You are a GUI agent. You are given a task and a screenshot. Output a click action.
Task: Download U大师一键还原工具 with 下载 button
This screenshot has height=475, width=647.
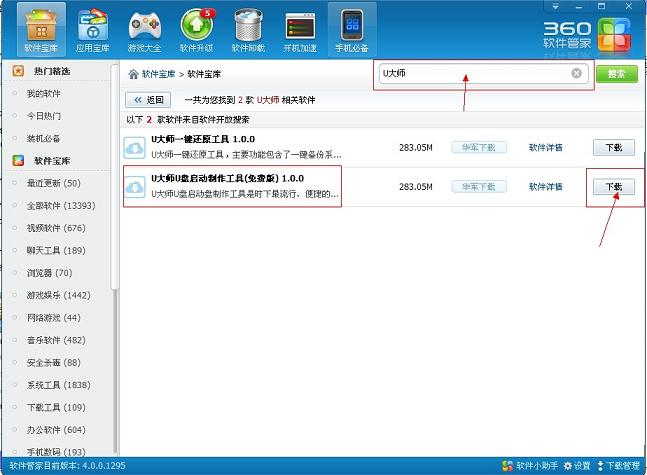(x=614, y=147)
